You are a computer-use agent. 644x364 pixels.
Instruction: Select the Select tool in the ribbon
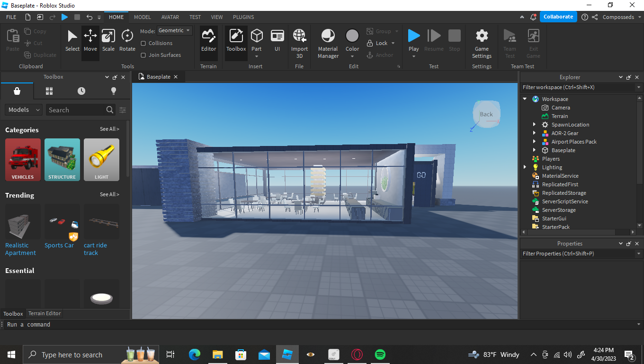click(x=72, y=41)
